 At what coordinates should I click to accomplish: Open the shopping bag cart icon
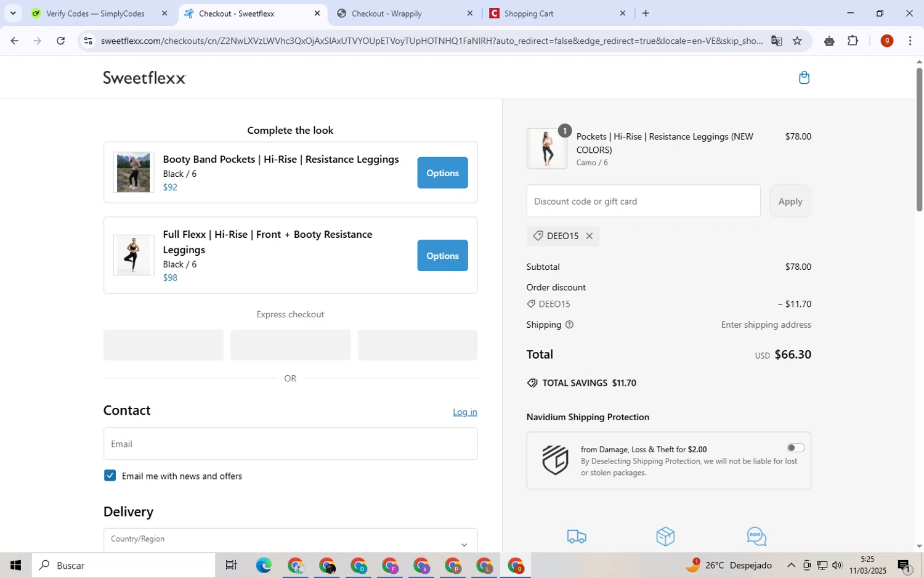point(804,77)
